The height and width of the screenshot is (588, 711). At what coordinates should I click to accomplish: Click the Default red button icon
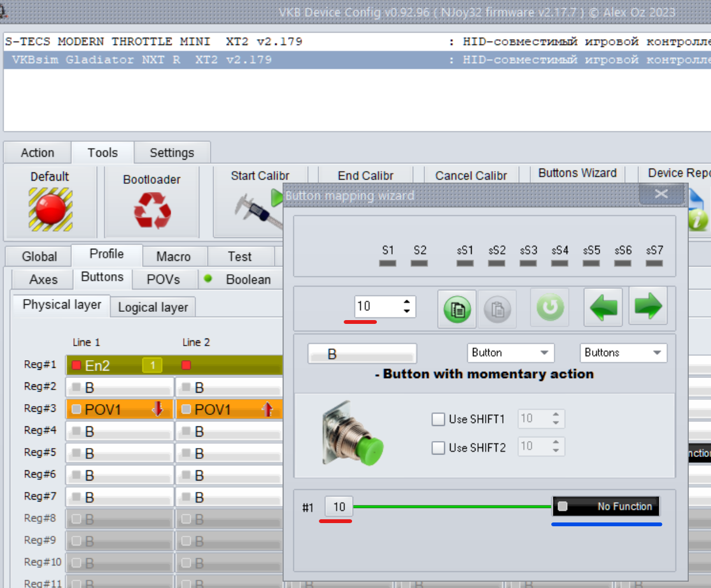(x=50, y=209)
